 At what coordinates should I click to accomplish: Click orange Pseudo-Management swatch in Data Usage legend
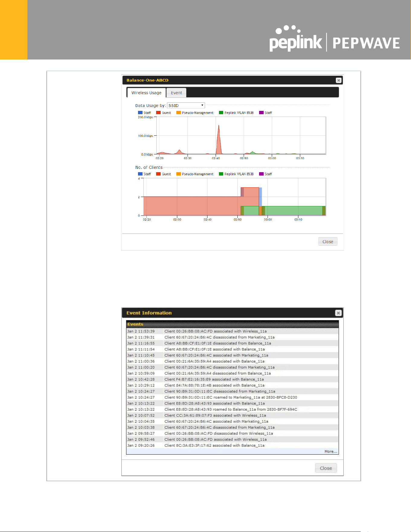pyautogui.click(x=178, y=113)
